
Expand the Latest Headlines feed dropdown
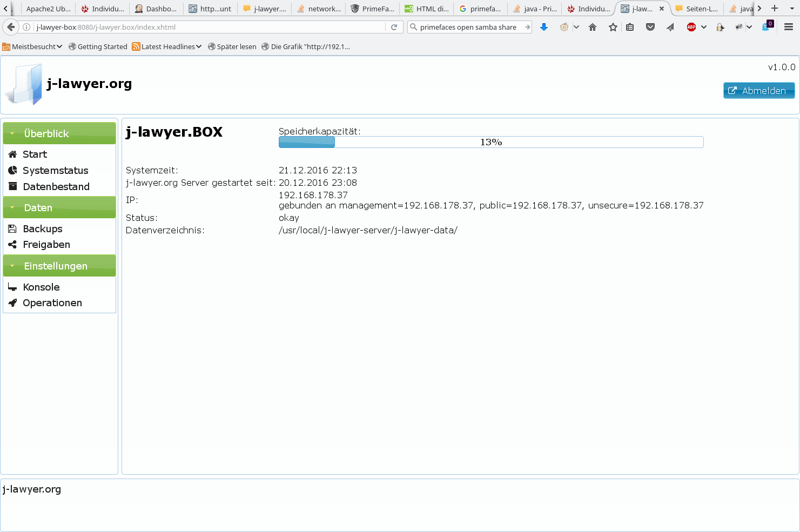tap(166, 46)
